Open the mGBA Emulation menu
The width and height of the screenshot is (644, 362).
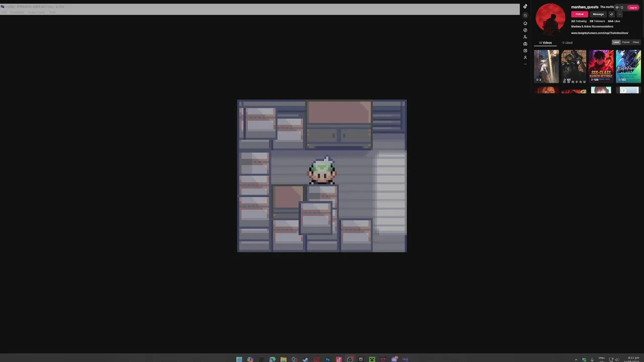pyautogui.click(x=17, y=12)
